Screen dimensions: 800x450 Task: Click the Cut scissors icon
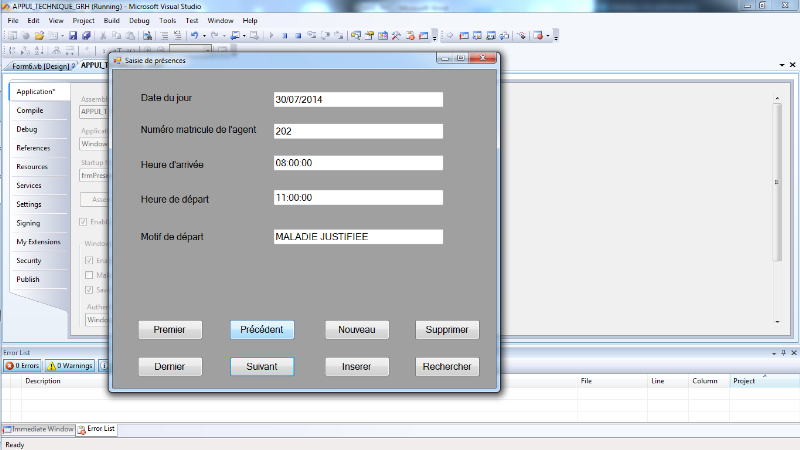[103, 35]
